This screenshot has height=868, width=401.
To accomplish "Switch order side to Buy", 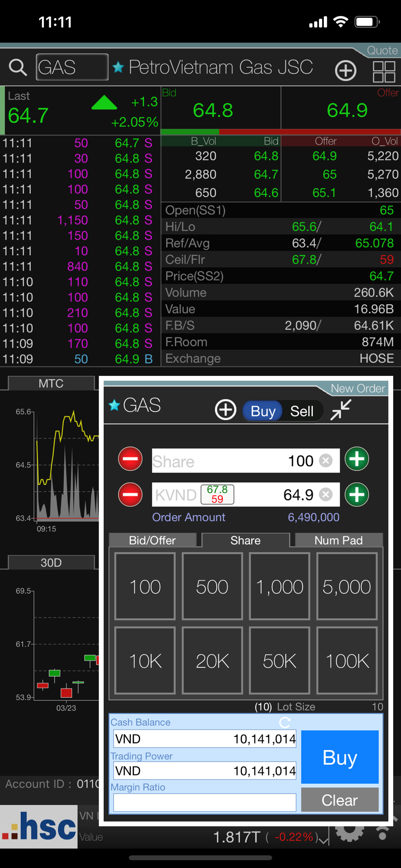I will tap(263, 411).
